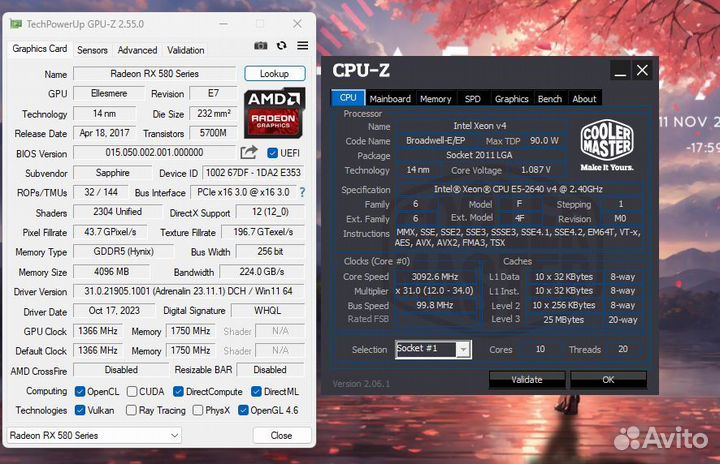The height and width of the screenshot is (464, 720).
Task: Click the BIOS export share icon
Action: click(x=249, y=153)
